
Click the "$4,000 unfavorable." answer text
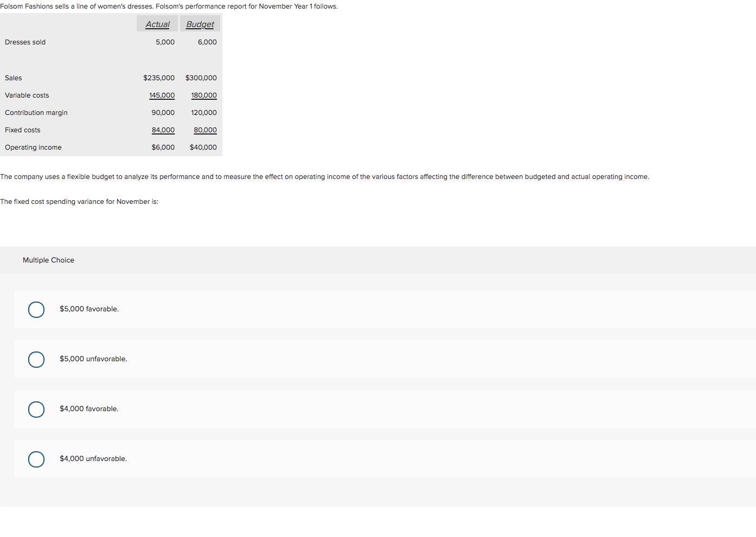(x=93, y=458)
